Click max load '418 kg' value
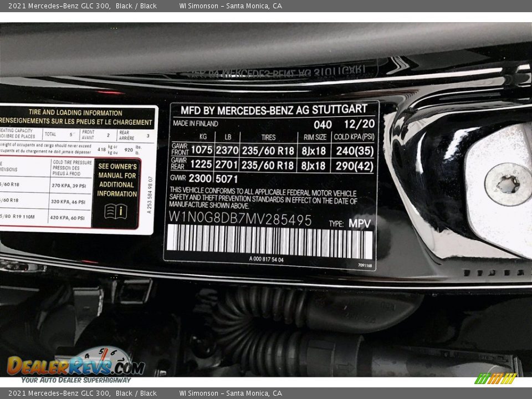 [102, 149]
